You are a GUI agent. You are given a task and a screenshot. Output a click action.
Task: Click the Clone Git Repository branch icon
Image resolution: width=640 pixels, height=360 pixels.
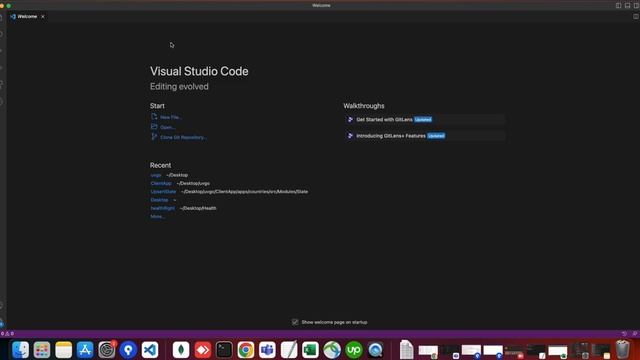click(x=154, y=137)
